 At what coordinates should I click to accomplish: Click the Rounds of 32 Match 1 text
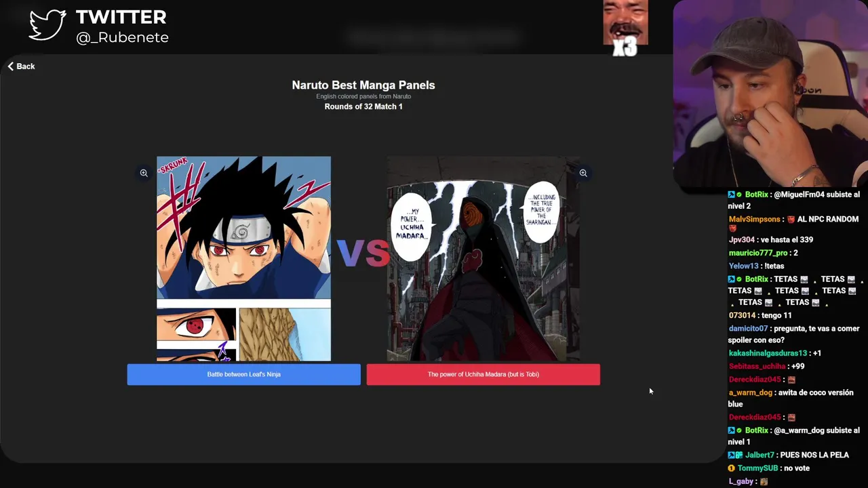tap(363, 106)
